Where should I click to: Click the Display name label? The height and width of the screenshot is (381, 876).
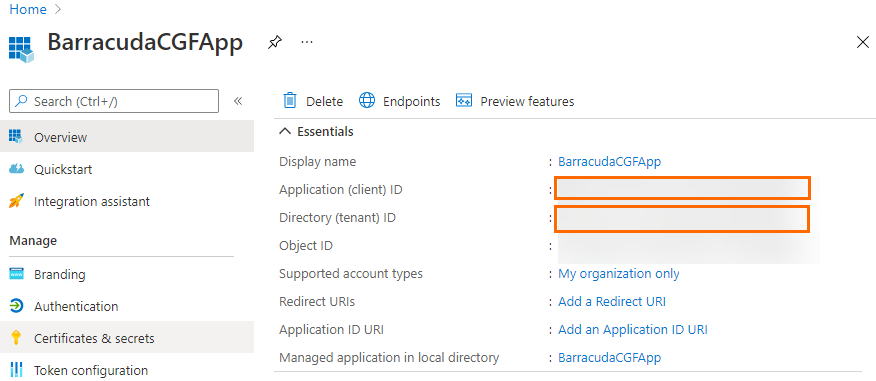[x=317, y=161]
